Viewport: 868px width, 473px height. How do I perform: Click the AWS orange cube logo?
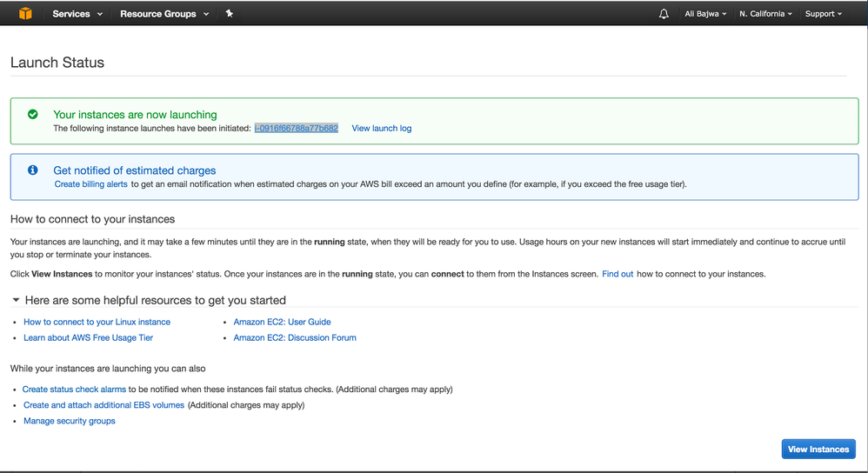(x=25, y=14)
